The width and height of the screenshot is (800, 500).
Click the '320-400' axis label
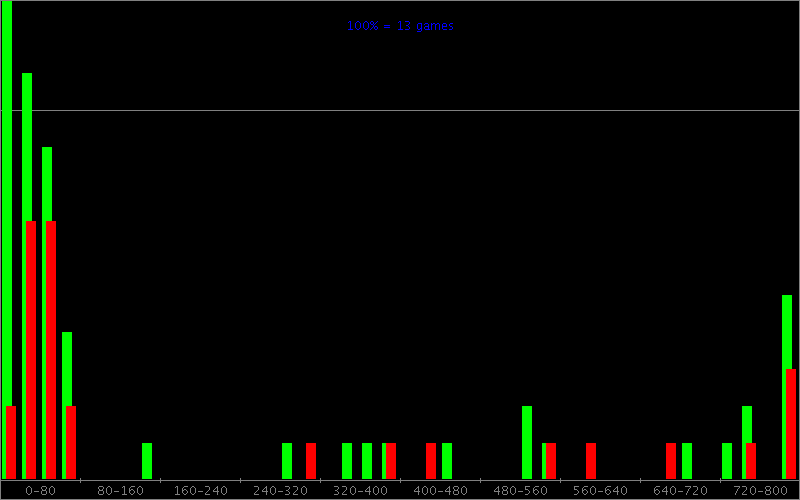[x=360, y=491]
